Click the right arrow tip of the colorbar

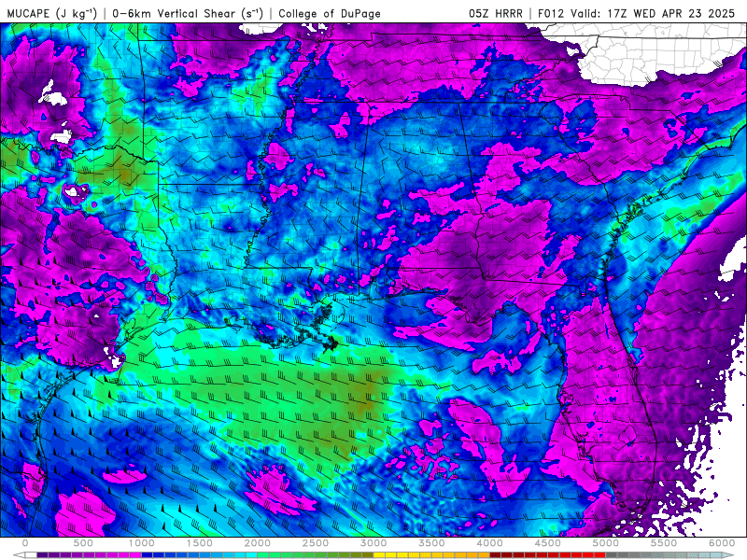tap(728, 555)
